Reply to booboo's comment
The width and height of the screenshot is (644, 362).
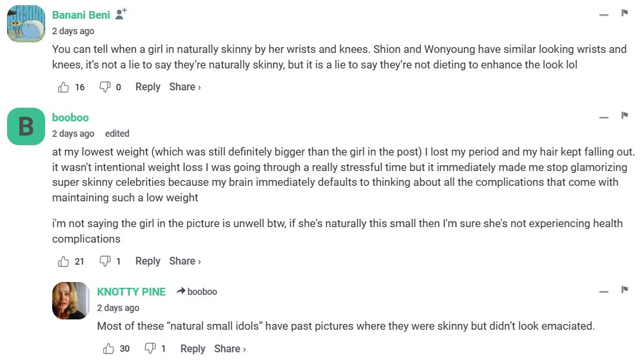[x=148, y=261]
